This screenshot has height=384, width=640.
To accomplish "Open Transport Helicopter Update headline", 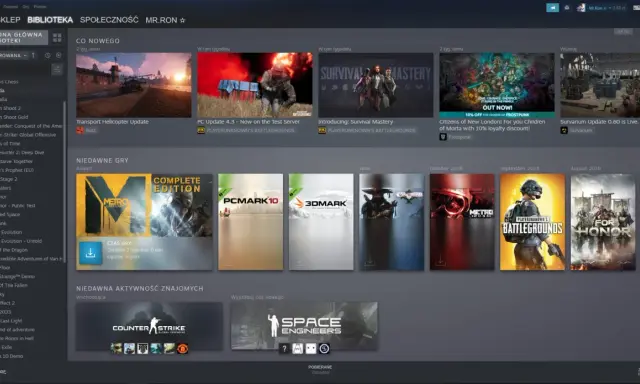I will (112, 122).
